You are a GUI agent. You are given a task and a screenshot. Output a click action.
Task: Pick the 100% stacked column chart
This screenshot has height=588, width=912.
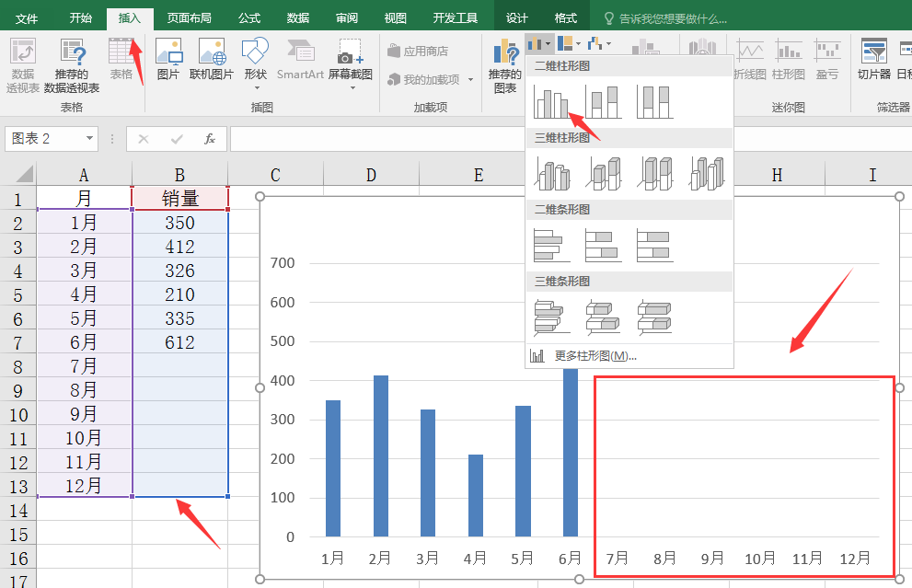tap(654, 102)
